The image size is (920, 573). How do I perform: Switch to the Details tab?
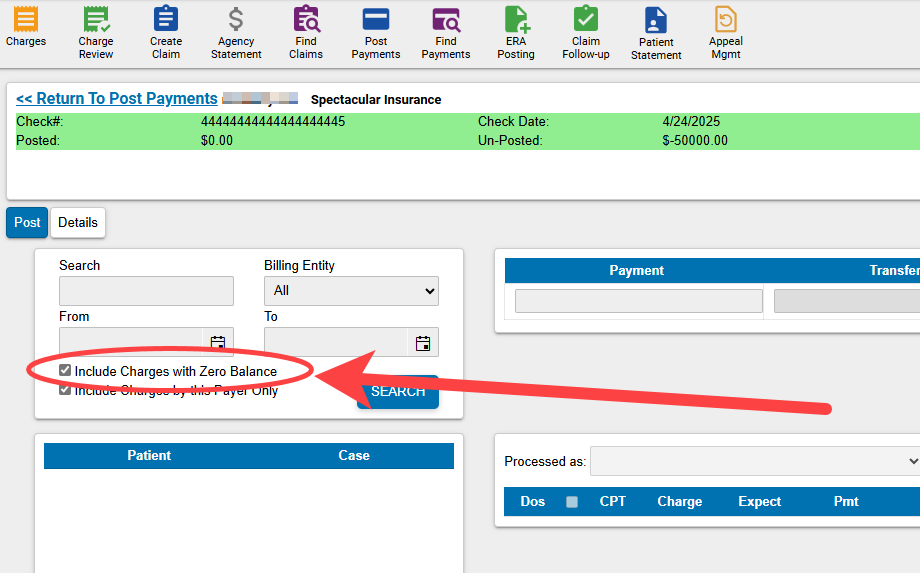pyautogui.click(x=78, y=223)
